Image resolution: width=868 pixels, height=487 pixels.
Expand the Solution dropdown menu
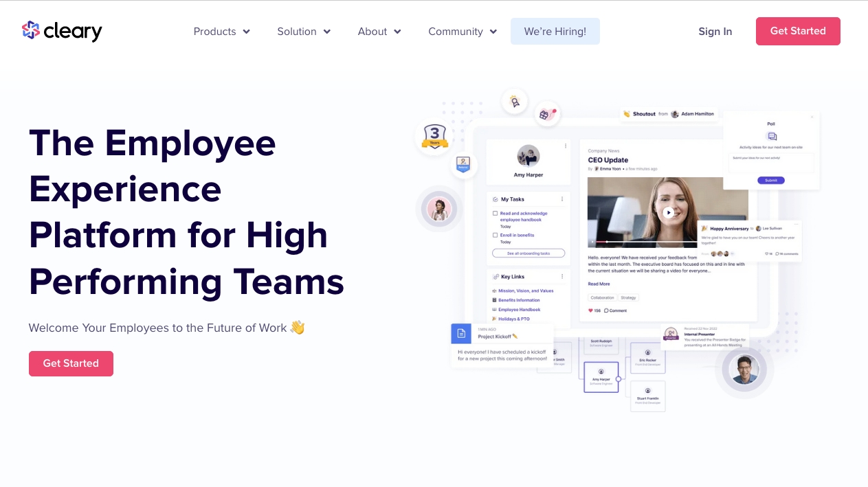point(304,32)
